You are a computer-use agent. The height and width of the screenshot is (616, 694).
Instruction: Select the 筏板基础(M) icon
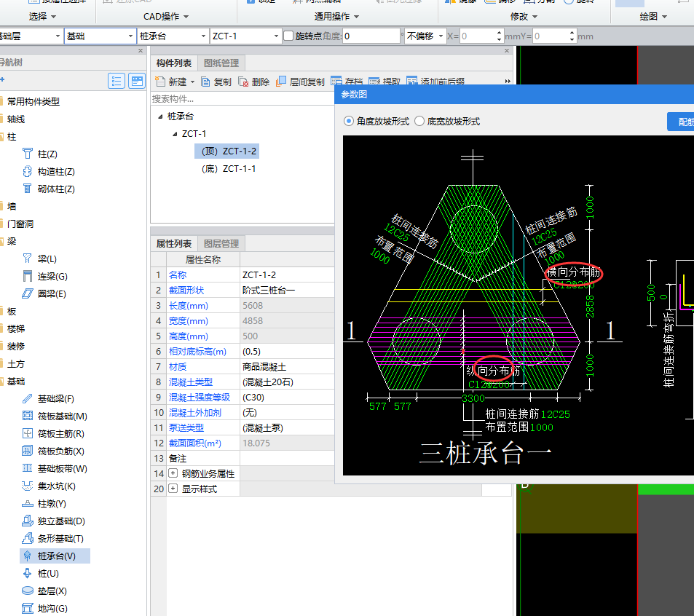(28, 416)
